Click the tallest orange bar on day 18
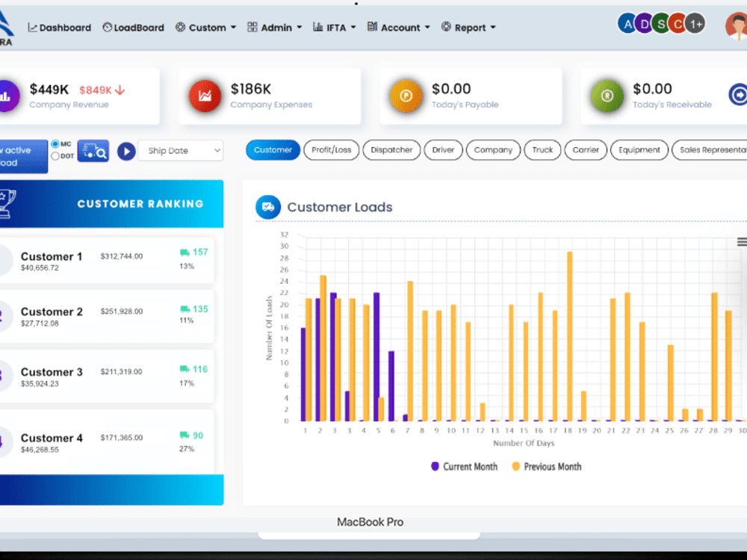Screen dimensions: 747x560 569,336
